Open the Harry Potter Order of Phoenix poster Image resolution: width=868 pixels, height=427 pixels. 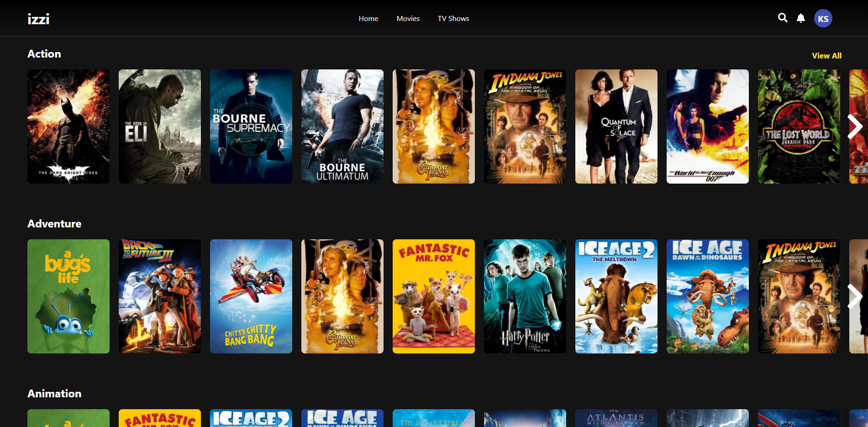[525, 296]
